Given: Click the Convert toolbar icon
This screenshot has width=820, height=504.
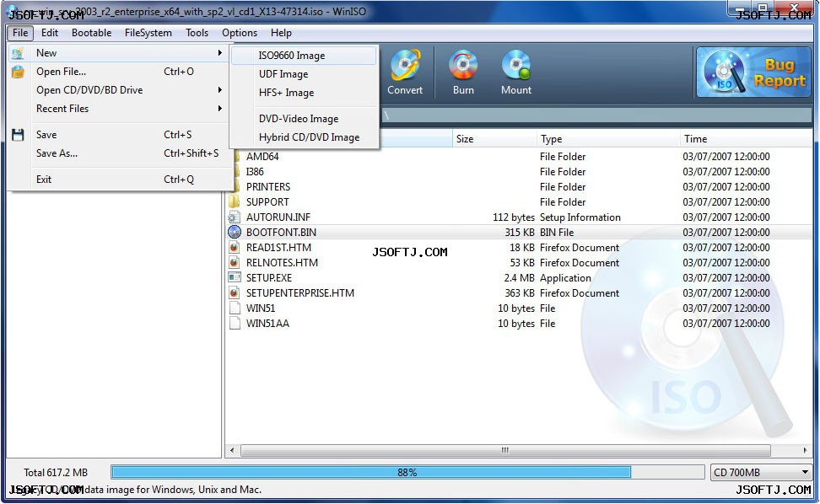Looking at the screenshot, I should pos(405,65).
